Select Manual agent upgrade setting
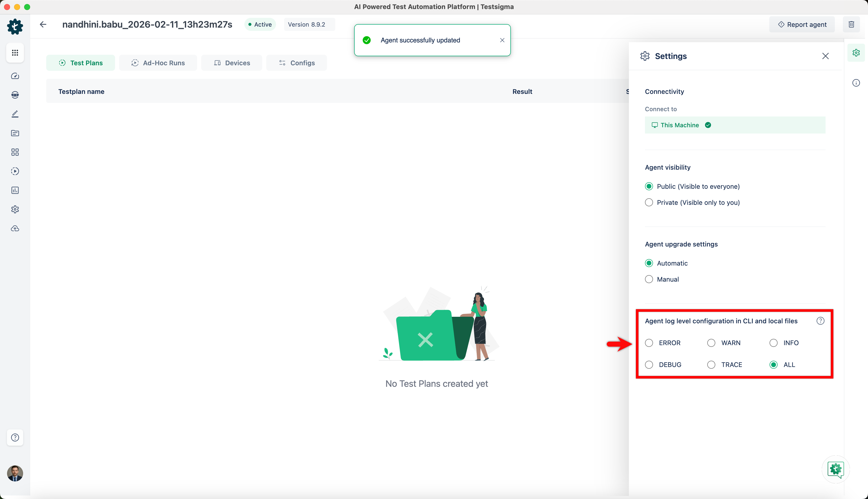The width and height of the screenshot is (868, 499). click(649, 279)
